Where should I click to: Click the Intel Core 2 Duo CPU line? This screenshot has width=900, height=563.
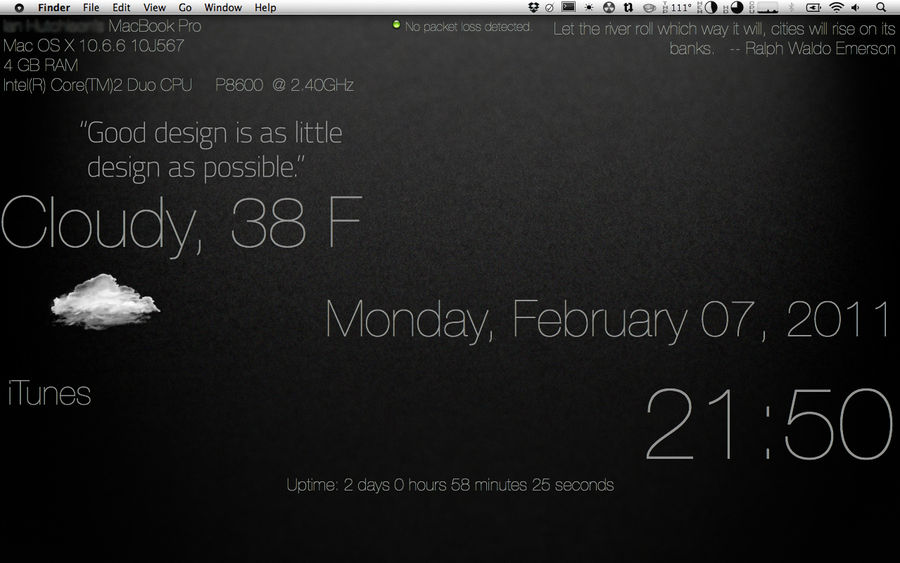click(x=178, y=85)
